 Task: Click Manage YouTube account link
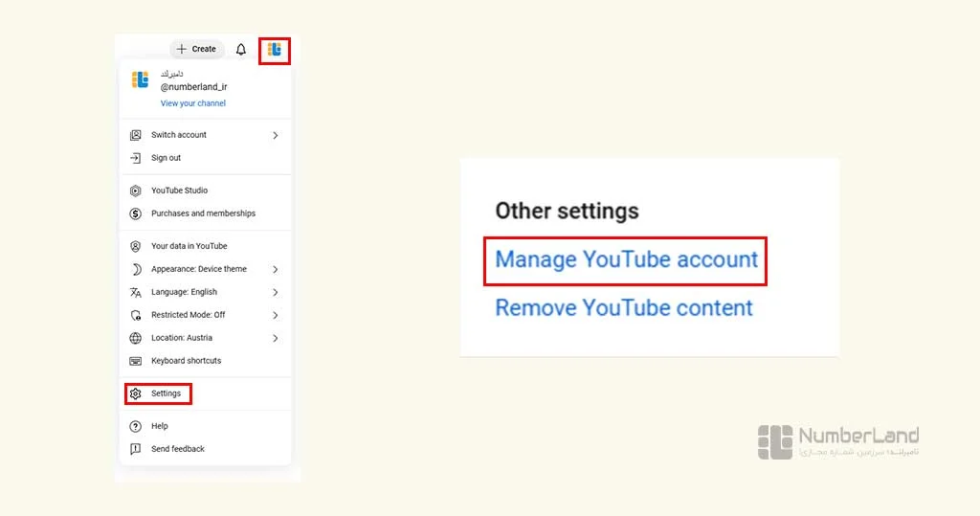[x=626, y=259]
